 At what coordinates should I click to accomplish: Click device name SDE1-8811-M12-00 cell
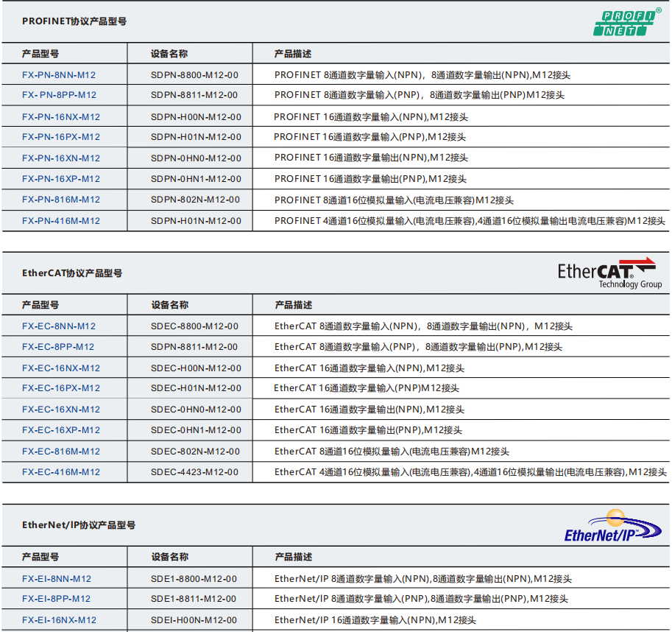tap(194, 599)
